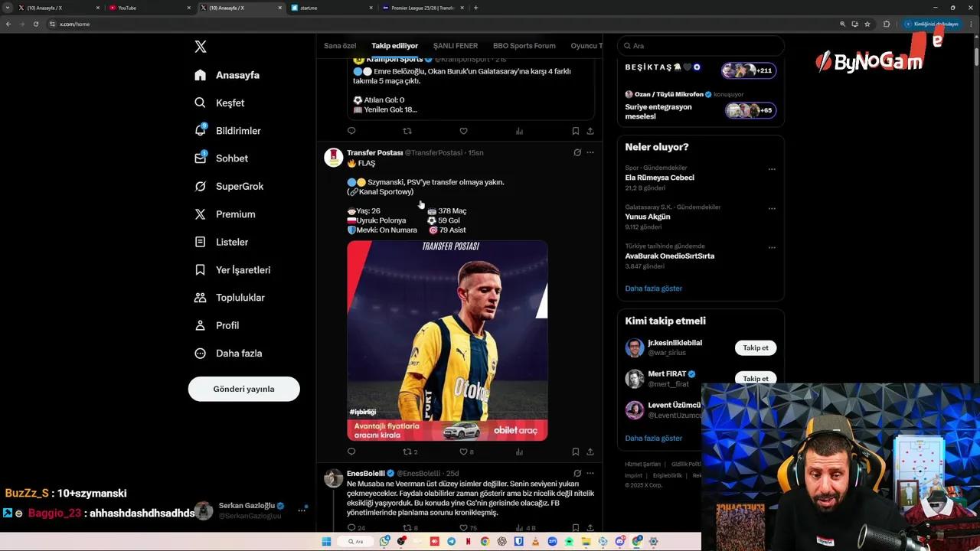Switch to the Premier League browser tab
980x551 pixels.
[x=423, y=8]
